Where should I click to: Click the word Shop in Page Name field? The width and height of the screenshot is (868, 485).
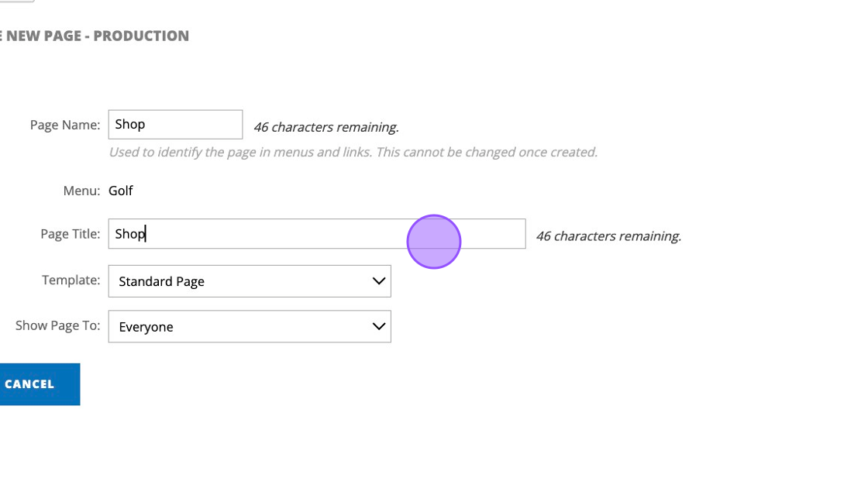coord(130,125)
